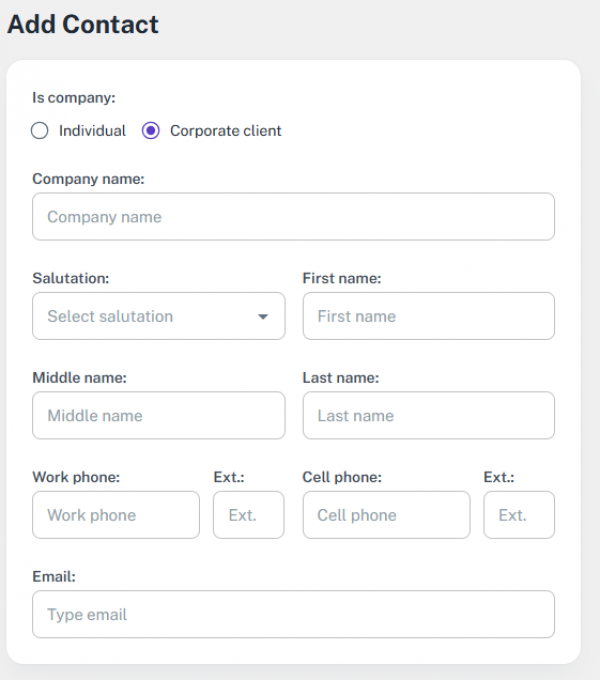Focus the Last name input
The height and width of the screenshot is (680, 600).
[428, 415]
